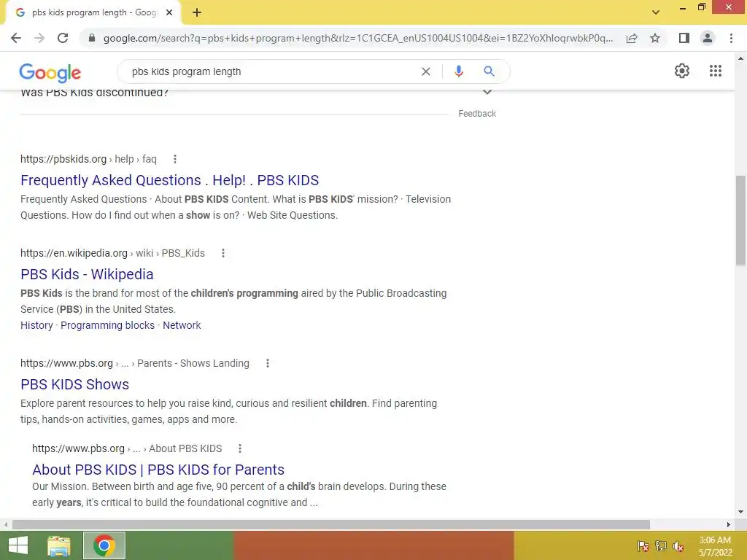
Task: Open Chrome's three-dot menu
Action: click(x=731, y=38)
